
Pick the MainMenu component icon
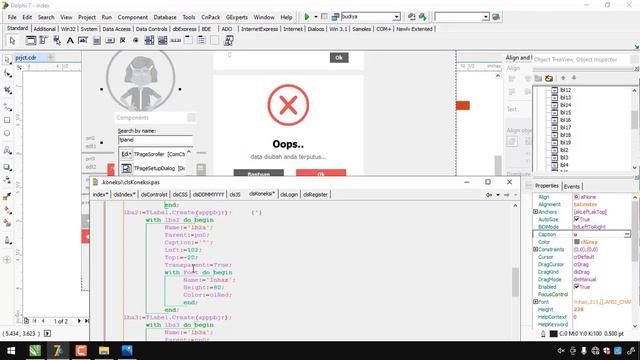click(x=44, y=40)
